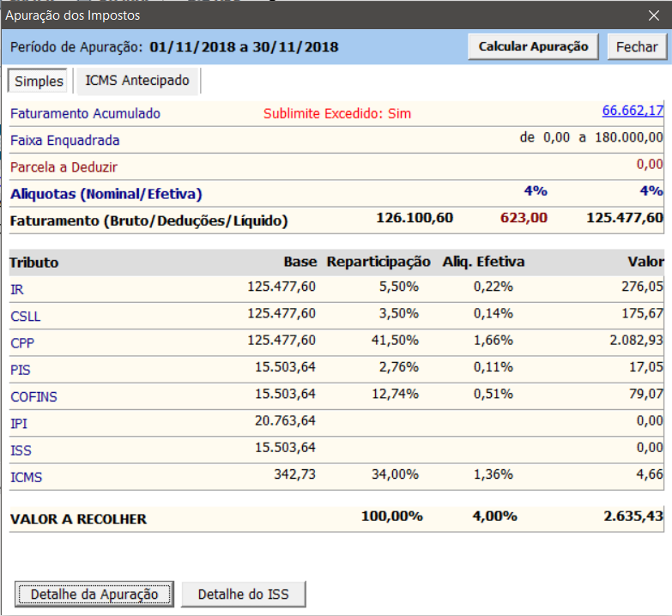This screenshot has height=616, width=672.
Task: Click the Detalhe do ISS button
Action: [243, 594]
